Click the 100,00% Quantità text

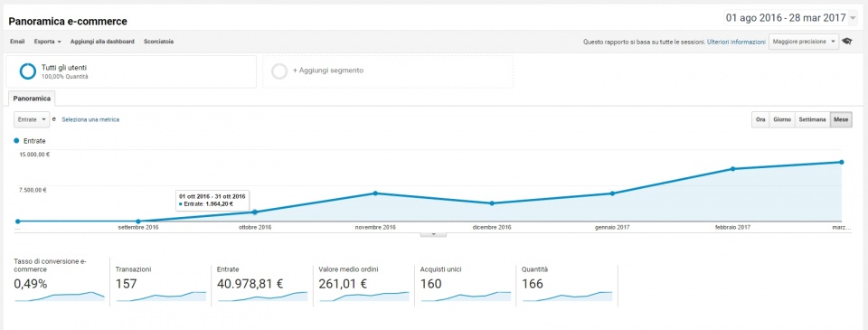click(x=65, y=77)
